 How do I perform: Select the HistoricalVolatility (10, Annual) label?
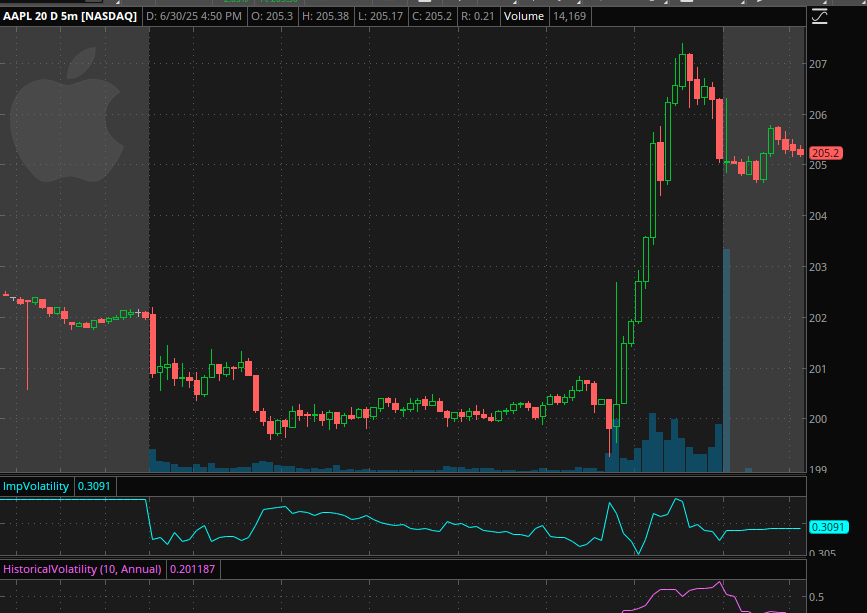pyautogui.click(x=82, y=569)
